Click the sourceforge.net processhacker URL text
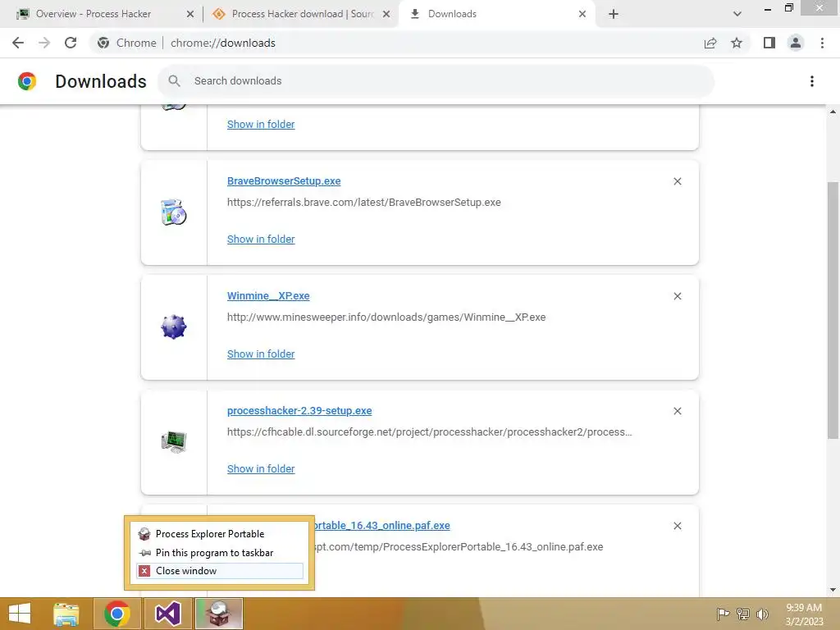The width and height of the screenshot is (840, 630). click(430, 431)
